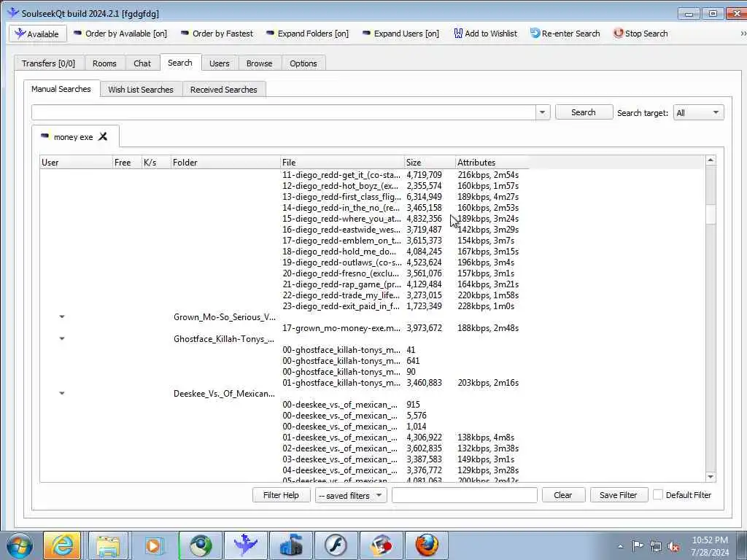
Task: Click the Save Filter button
Action: point(619,495)
